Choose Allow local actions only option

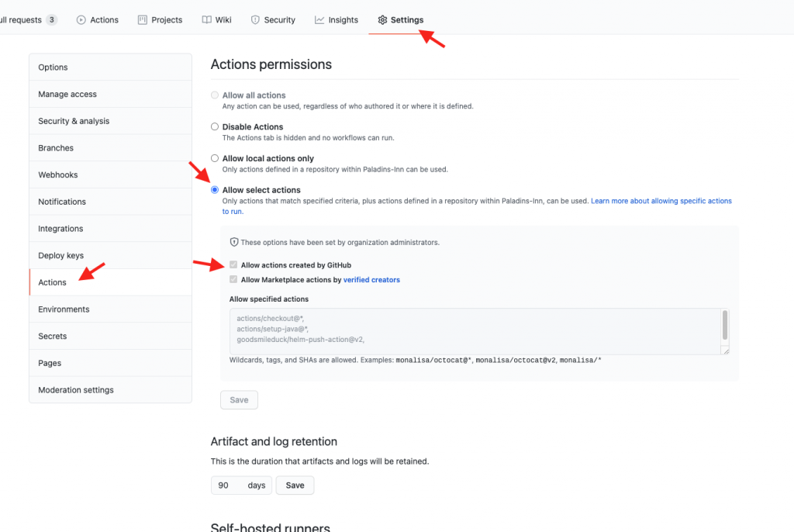215,158
